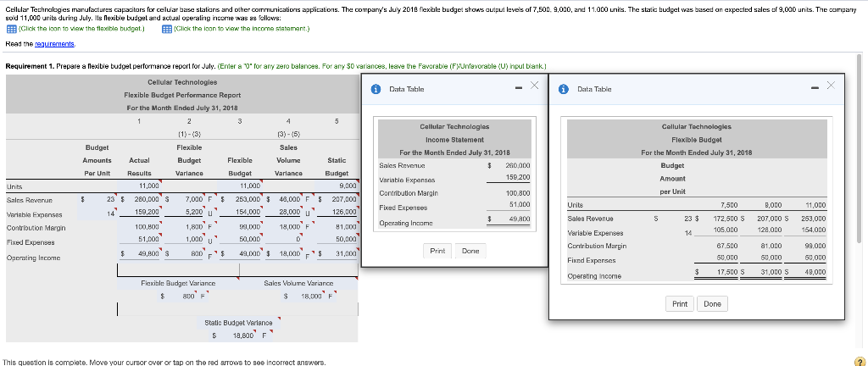
Task: Click the info icon of Flexible Budget data table
Action: pyautogui.click(x=564, y=88)
